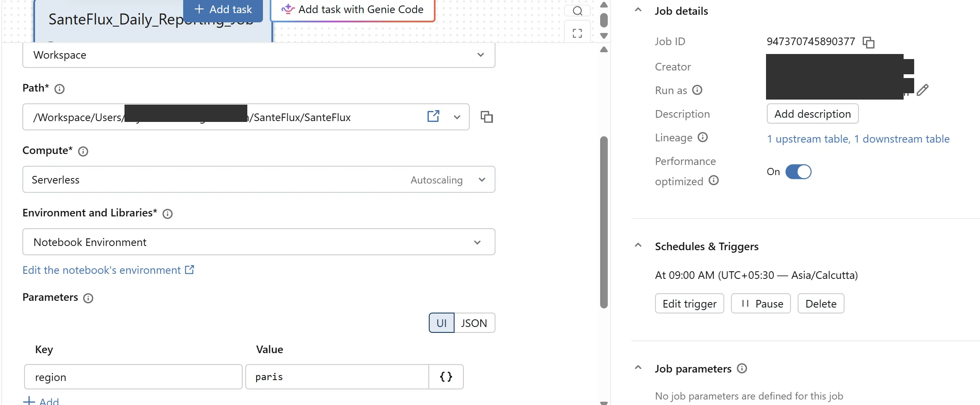Show info about Compute field
980x405 pixels.
(83, 151)
